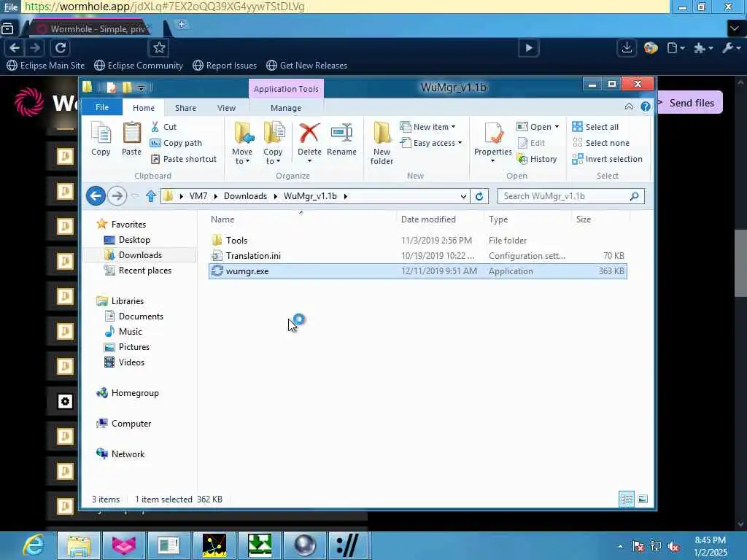Image resolution: width=747 pixels, height=560 pixels.
Task: Click the Application Tools contextual tab
Action: click(286, 89)
